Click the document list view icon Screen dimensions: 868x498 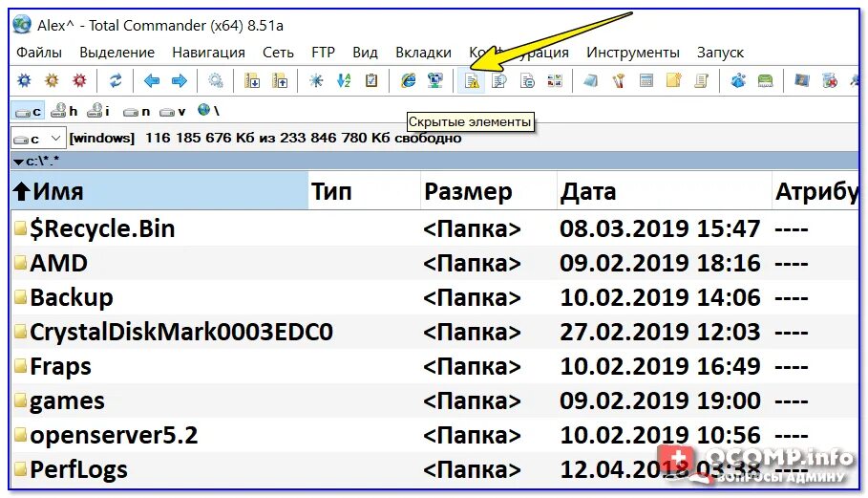click(527, 81)
